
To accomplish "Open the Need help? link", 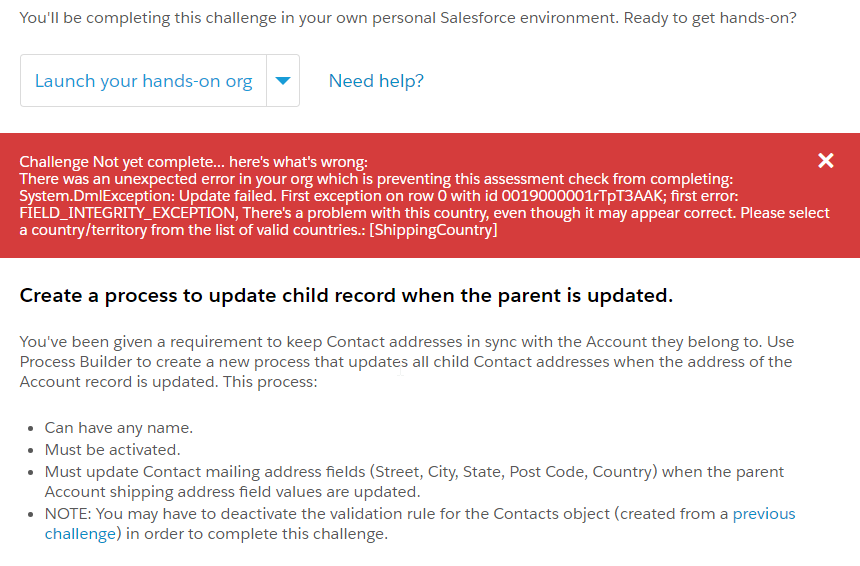I will pyautogui.click(x=376, y=81).
